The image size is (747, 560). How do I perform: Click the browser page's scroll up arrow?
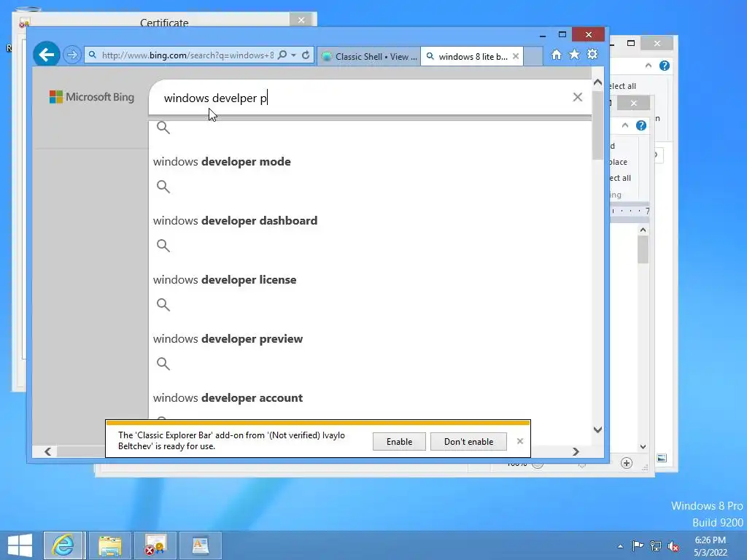597,82
